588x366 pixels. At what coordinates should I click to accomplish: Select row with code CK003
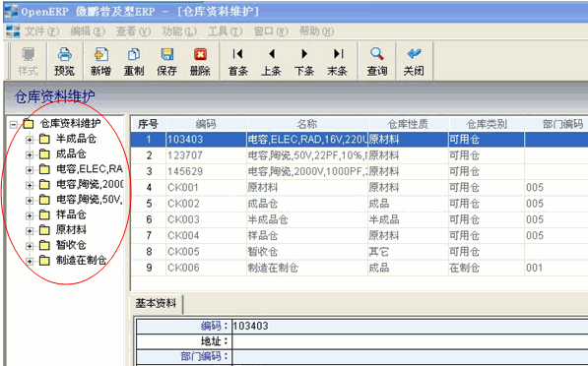[359, 219]
